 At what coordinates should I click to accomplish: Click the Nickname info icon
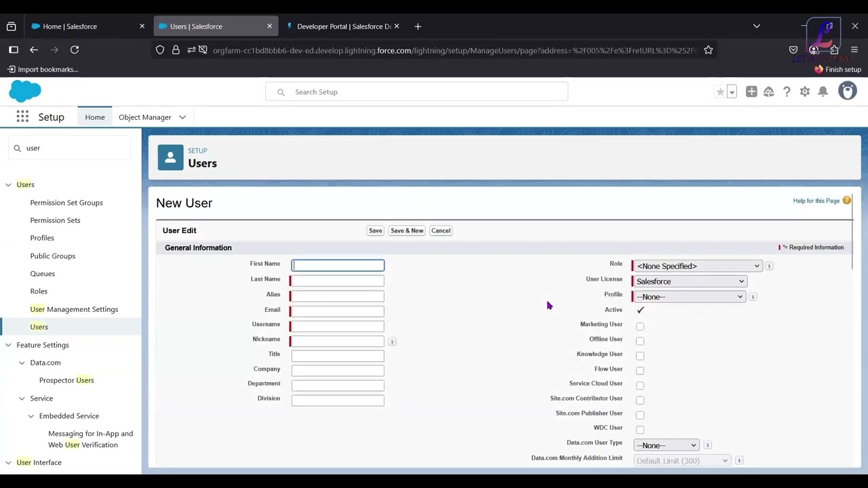[x=392, y=342]
